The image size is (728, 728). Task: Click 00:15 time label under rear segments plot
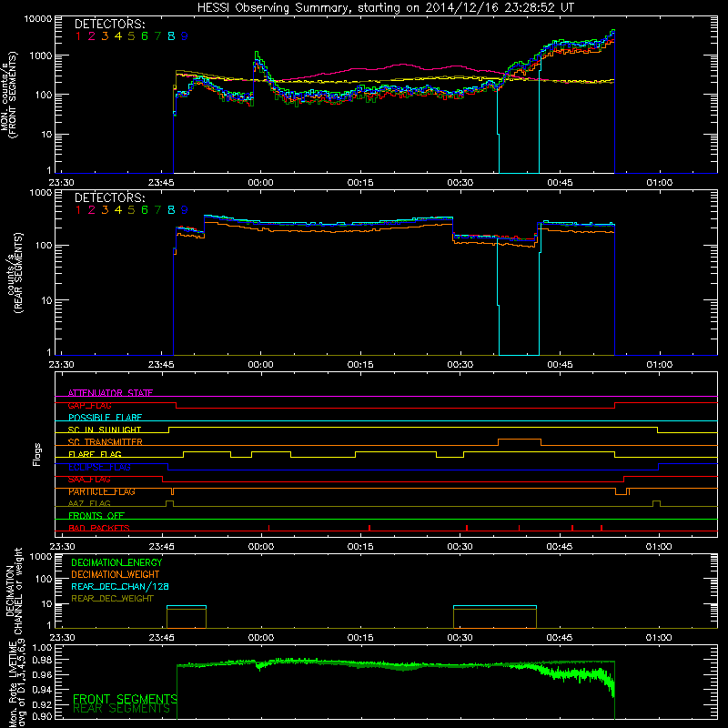click(360, 365)
